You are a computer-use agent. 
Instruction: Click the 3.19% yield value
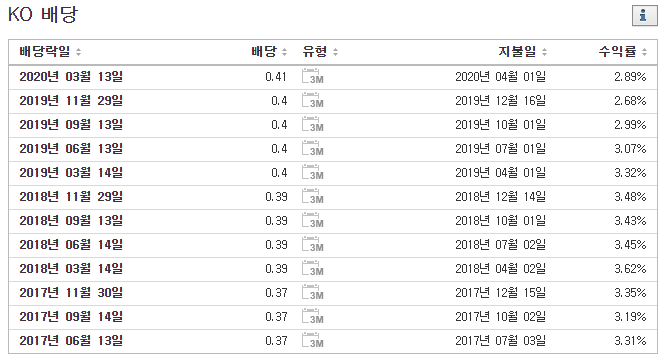coord(630,316)
